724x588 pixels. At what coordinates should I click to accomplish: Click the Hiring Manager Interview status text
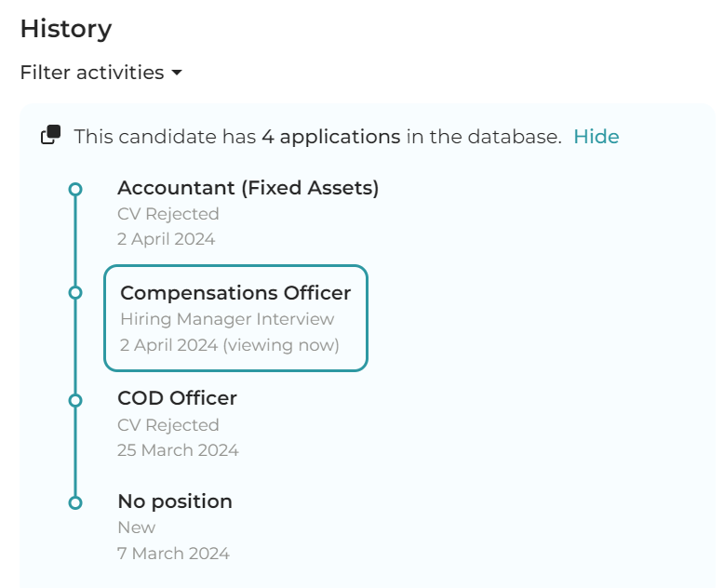227,319
